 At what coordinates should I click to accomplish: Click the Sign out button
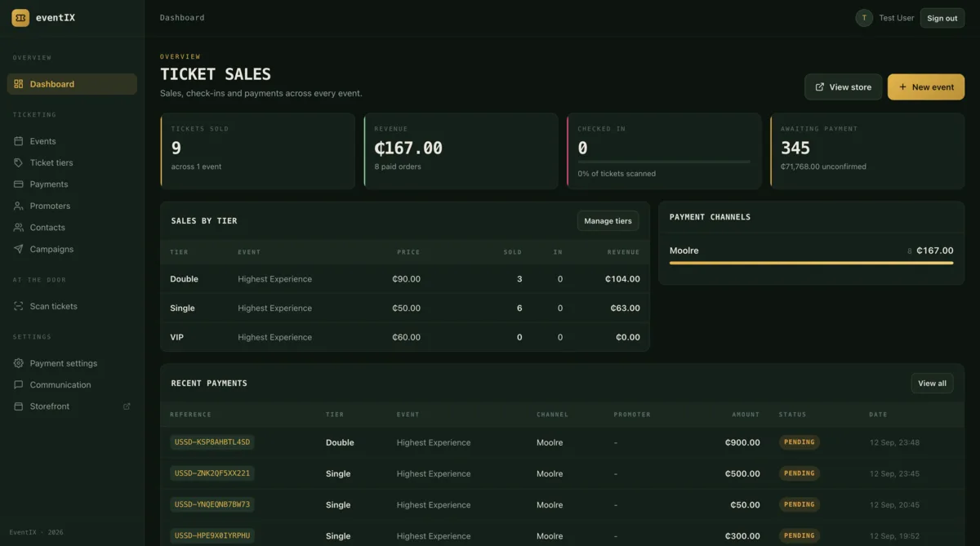point(942,18)
